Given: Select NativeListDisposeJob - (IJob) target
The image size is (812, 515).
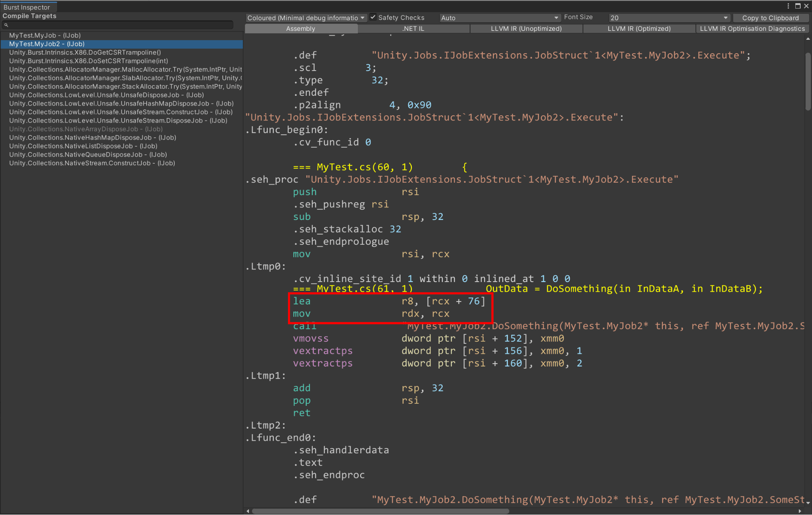Looking at the screenshot, I should 121,146.
